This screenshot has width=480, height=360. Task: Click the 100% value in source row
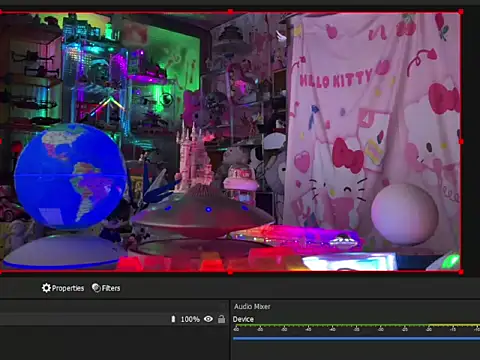(190, 319)
